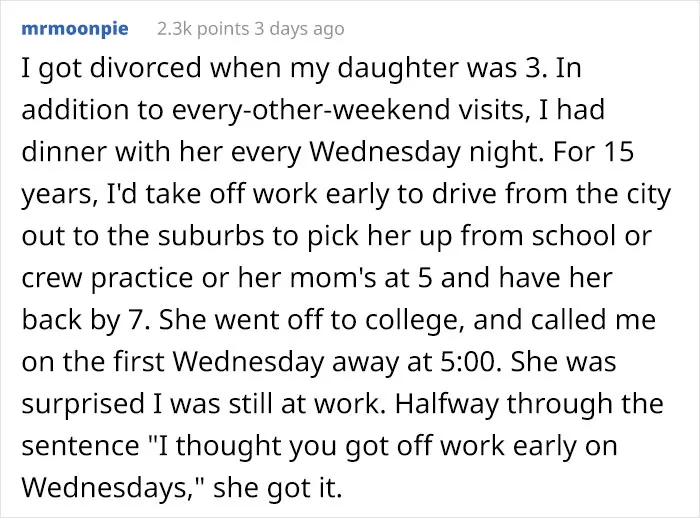Click the word "Halfway" in the comment
This screenshot has width=700, height=518.
pyautogui.click(x=446, y=404)
